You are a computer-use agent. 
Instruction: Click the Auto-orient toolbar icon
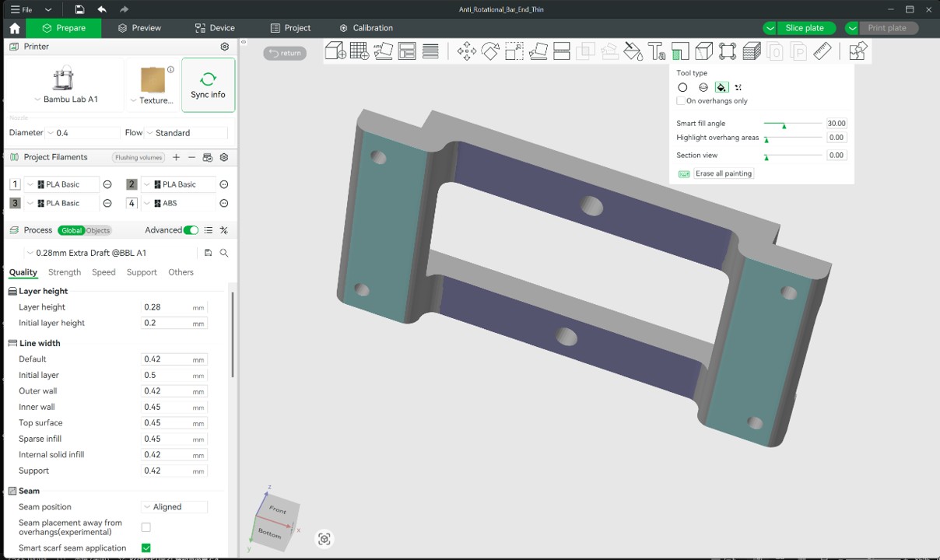[x=383, y=51]
